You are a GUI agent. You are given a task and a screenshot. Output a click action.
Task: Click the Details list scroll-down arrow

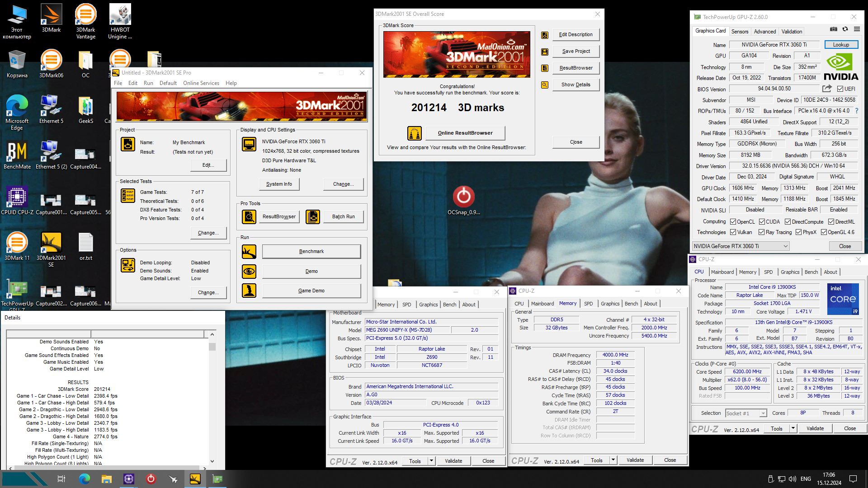[212, 461]
